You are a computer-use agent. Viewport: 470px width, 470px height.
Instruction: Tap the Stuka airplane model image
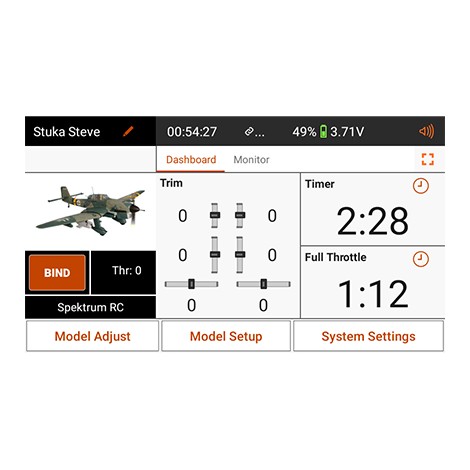click(91, 211)
